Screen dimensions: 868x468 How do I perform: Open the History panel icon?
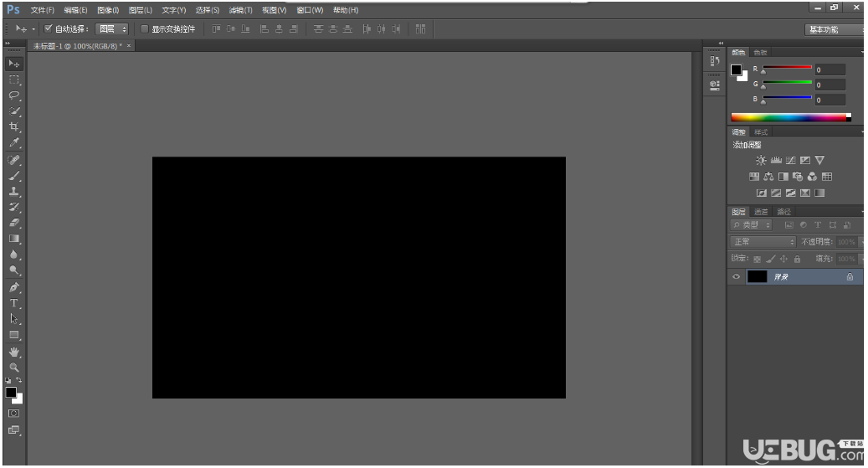715,61
